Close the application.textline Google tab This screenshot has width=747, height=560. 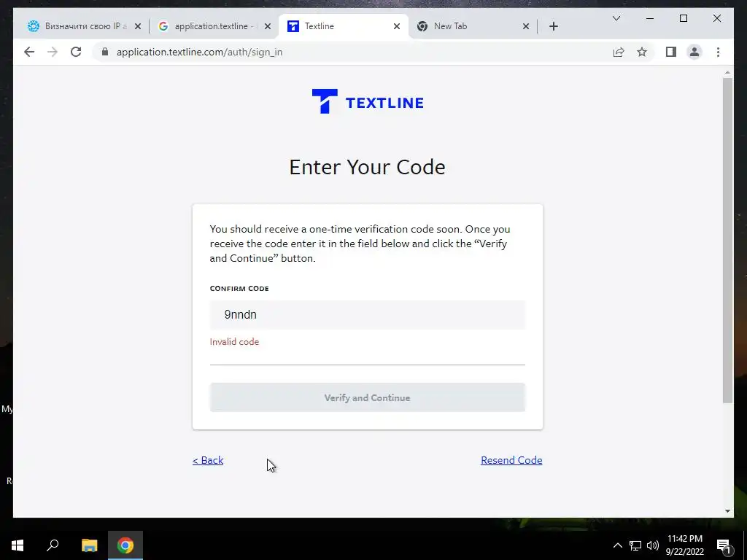pyautogui.click(x=268, y=26)
